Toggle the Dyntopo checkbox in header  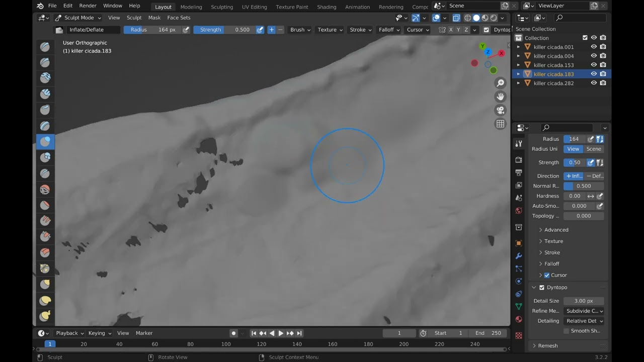[x=486, y=30]
